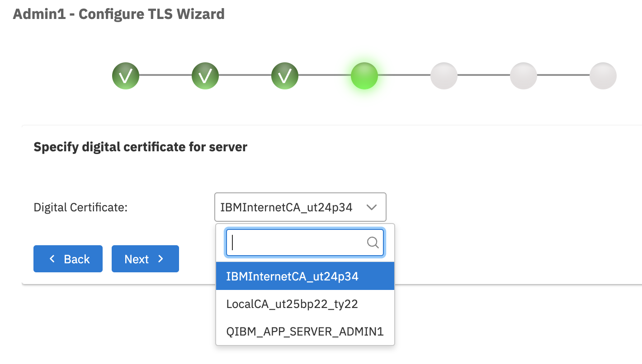Pick QIBM_APP_SERVER_ADMIN1 certificate option
The height and width of the screenshot is (364, 642).
(x=305, y=331)
